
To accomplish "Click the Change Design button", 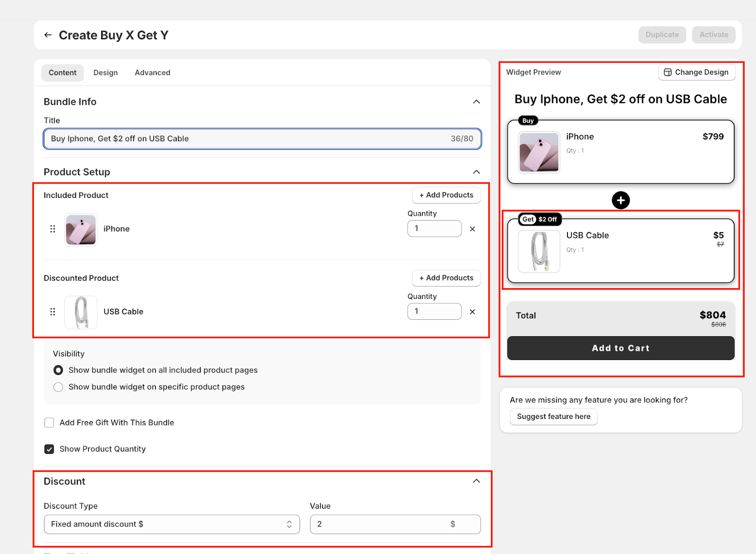I will coord(696,72).
